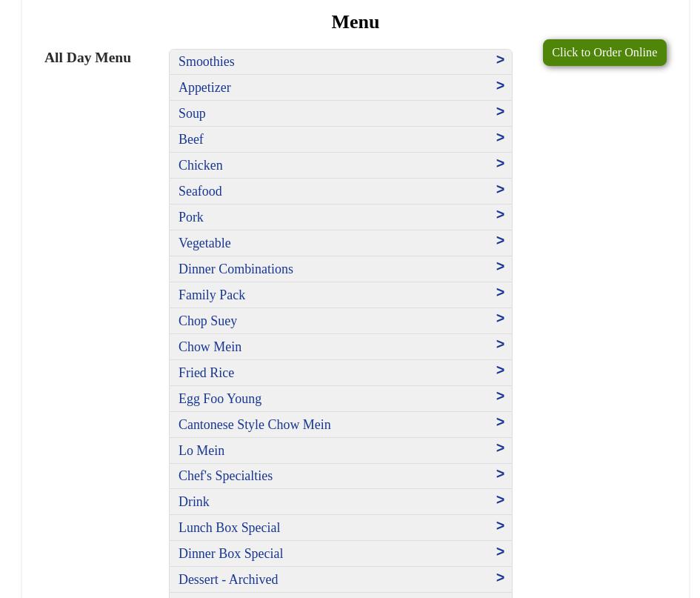
Task: Open the Seafood category
Action: coord(200,191)
